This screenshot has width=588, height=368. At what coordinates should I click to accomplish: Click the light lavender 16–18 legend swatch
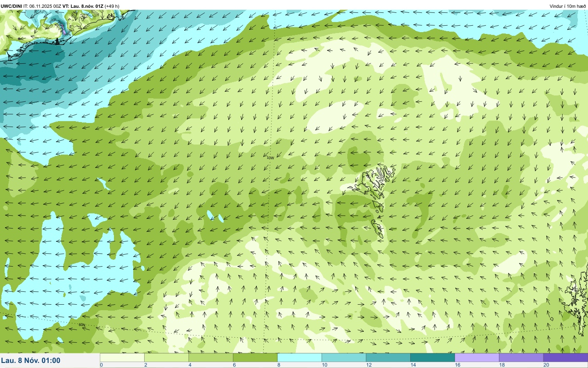coord(477,357)
